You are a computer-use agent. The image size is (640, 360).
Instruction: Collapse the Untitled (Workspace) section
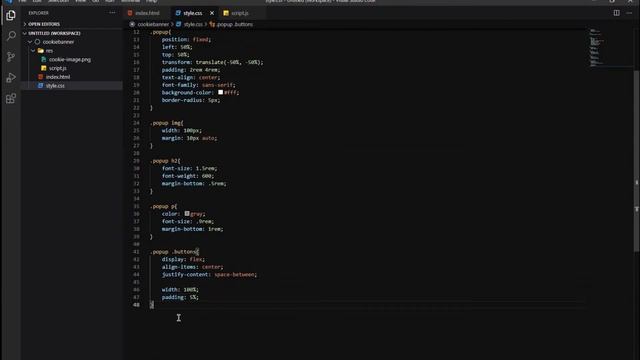[54, 33]
